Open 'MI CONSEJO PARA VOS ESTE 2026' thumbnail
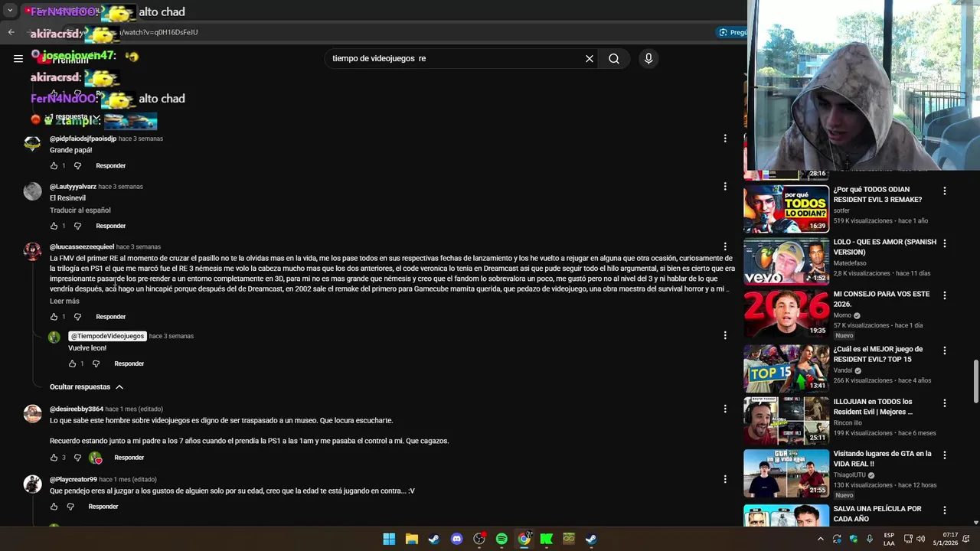 point(786,314)
